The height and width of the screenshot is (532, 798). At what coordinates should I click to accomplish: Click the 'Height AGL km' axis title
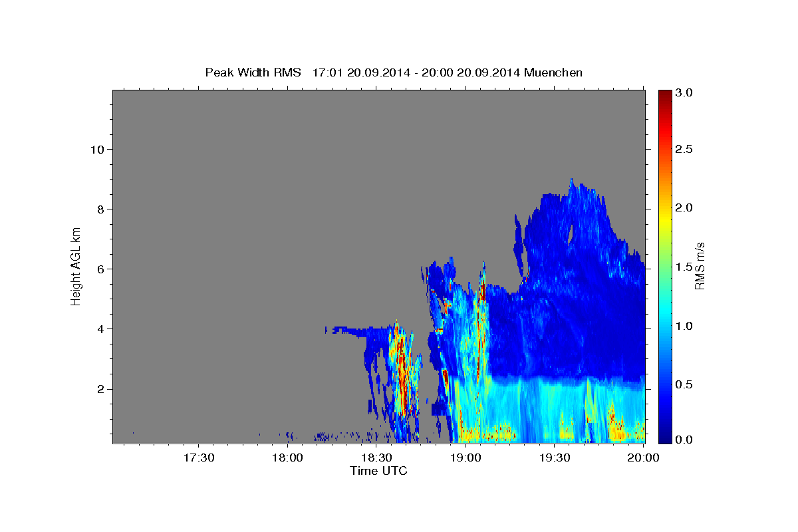[76, 267]
